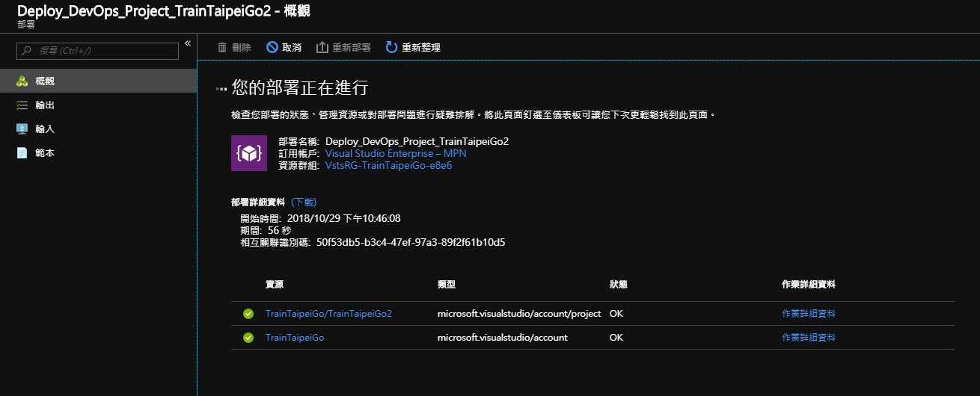This screenshot has height=396, width=980.
Task: Open the TrainTaipeiGo resource link
Action: point(295,338)
